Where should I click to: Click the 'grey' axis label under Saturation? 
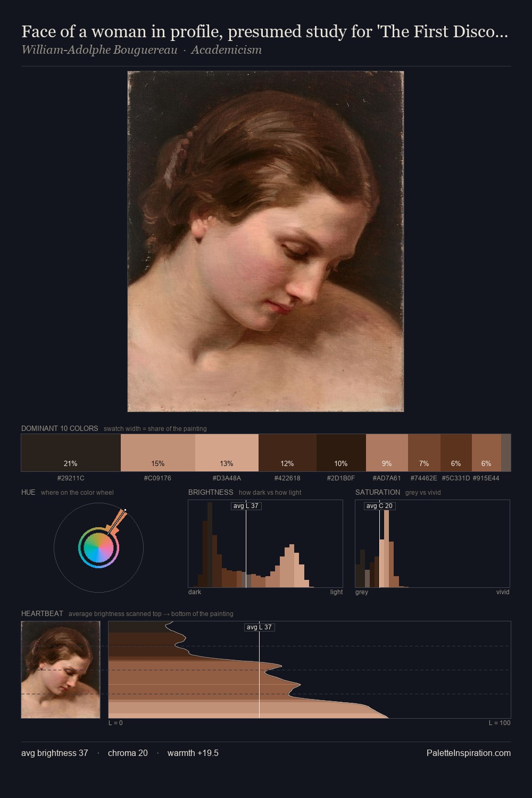[x=362, y=592]
